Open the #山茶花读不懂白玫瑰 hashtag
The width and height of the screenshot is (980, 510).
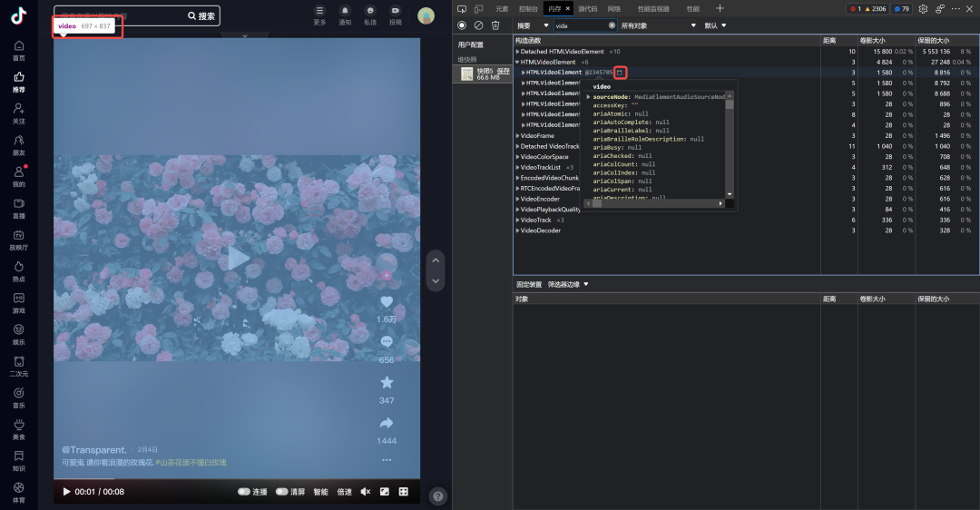191,463
